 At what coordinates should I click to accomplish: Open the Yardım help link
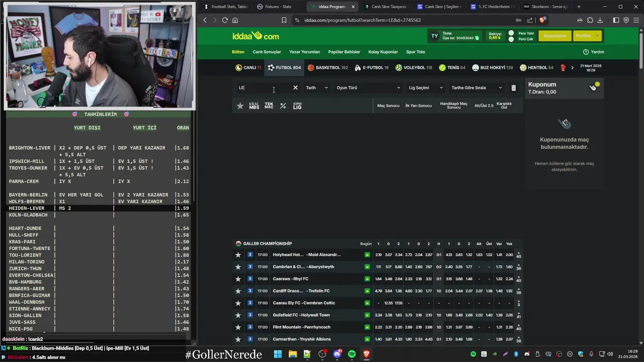[x=594, y=52]
